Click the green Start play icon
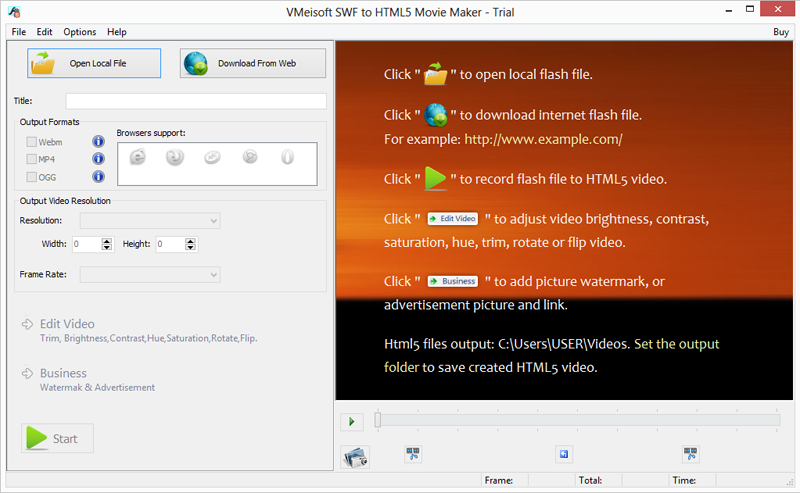 coord(36,438)
